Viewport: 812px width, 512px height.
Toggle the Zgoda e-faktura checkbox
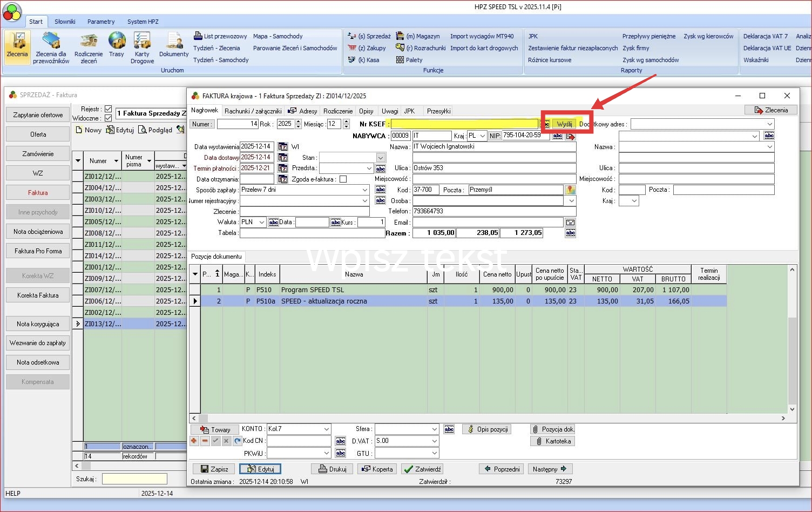pyautogui.click(x=343, y=179)
